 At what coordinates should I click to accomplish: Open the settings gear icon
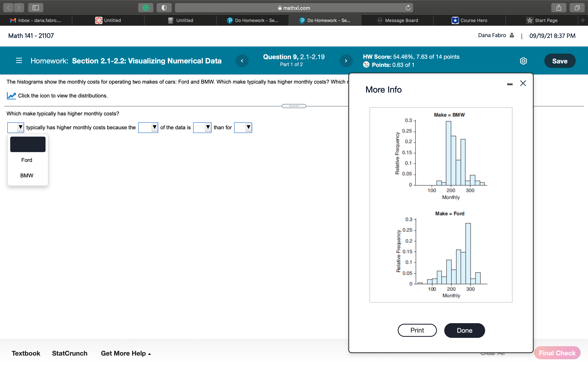(523, 61)
